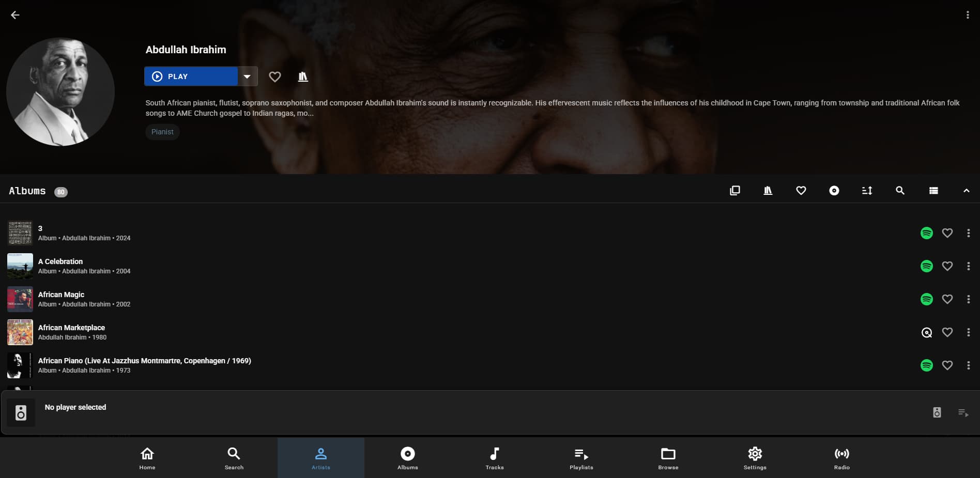The image size is (980, 478).
Task: Open the Tracks tab
Action: point(495,458)
